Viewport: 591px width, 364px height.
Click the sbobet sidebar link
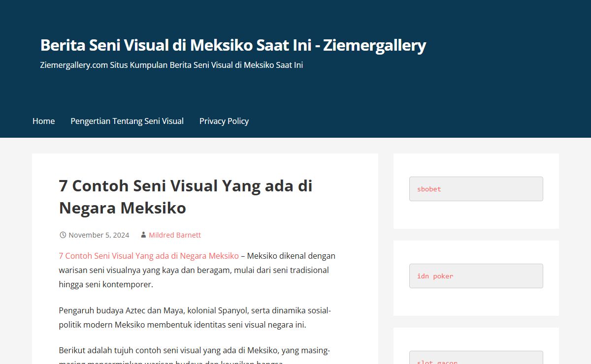[429, 189]
